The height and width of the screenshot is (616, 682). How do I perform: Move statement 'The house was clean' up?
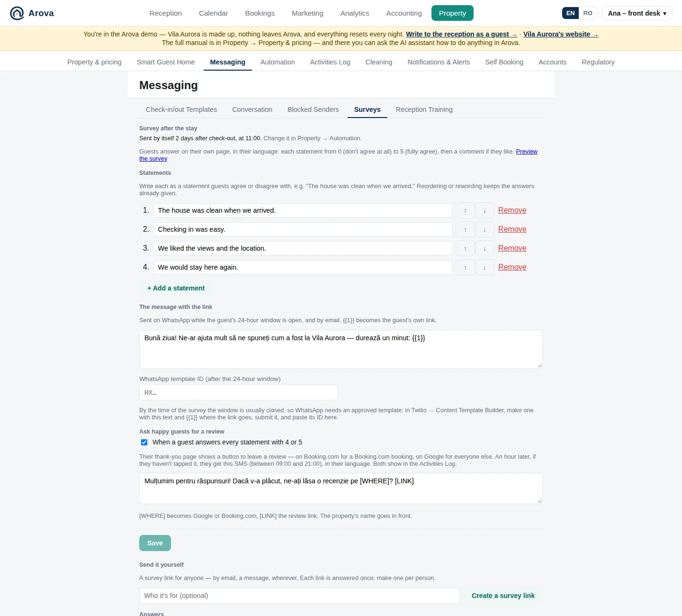tap(465, 210)
